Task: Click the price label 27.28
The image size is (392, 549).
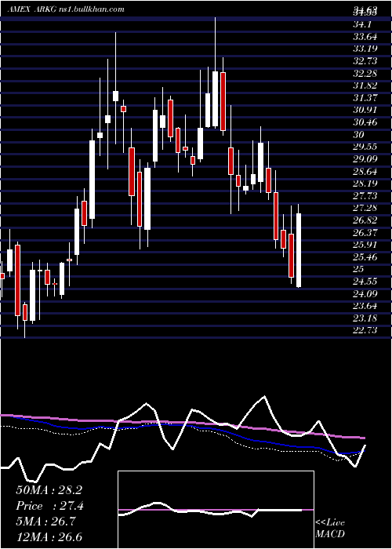Action: (x=366, y=208)
